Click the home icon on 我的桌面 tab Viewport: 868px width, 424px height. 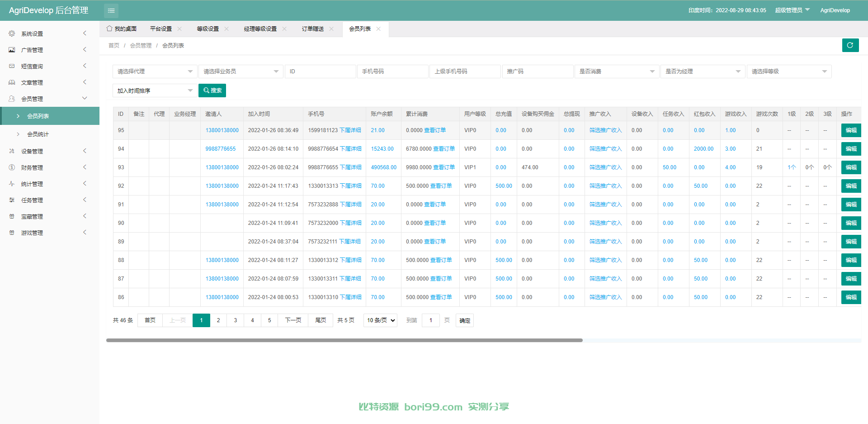pos(109,29)
